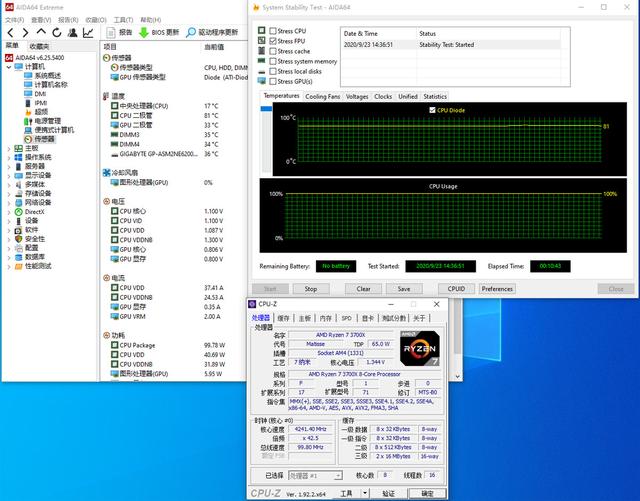The height and width of the screenshot is (501, 640).
Task: Click the Clear button
Action: [363, 289]
